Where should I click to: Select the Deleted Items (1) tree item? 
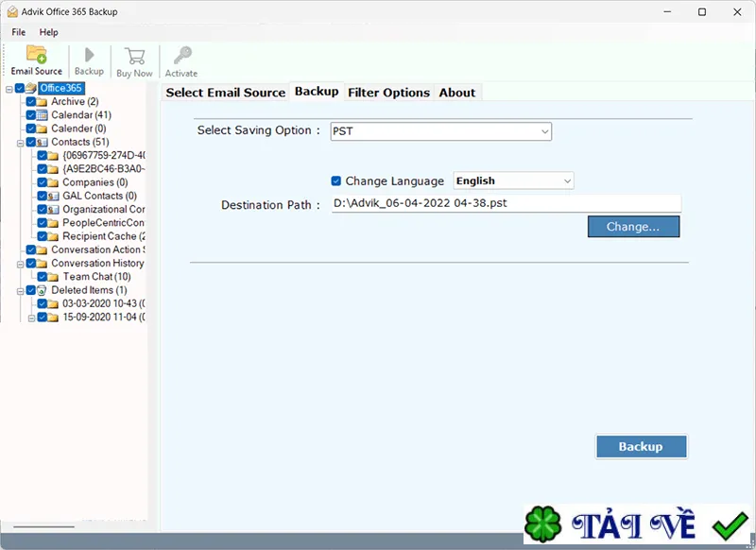tap(89, 291)
